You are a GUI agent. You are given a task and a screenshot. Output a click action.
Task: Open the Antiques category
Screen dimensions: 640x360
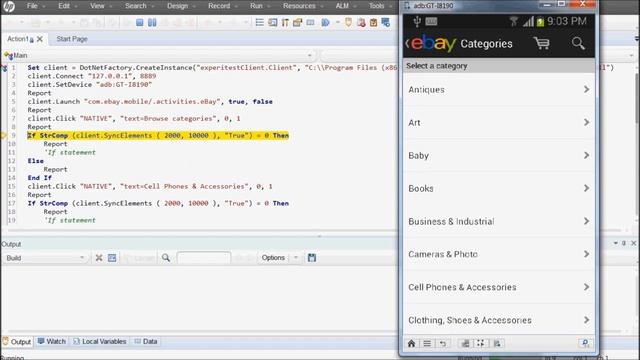pos(499,89)
